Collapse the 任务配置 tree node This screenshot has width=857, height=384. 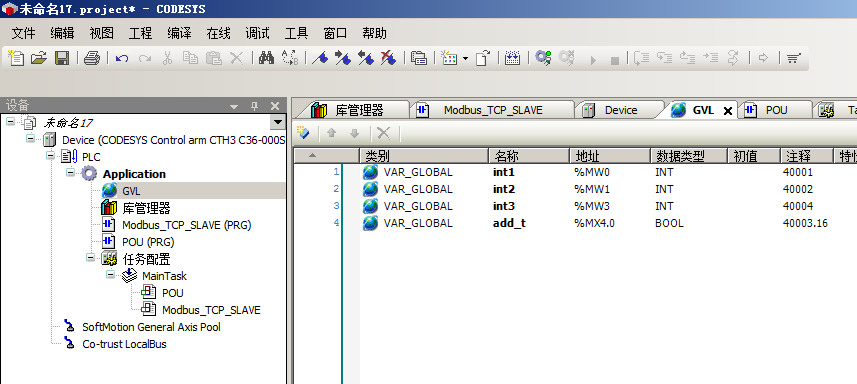click(91, 257)
